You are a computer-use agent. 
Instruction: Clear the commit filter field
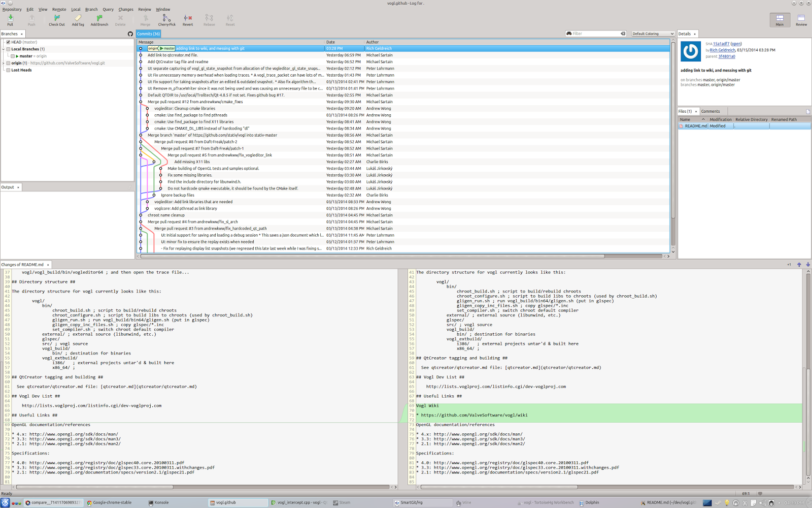(x=623, y=34)
